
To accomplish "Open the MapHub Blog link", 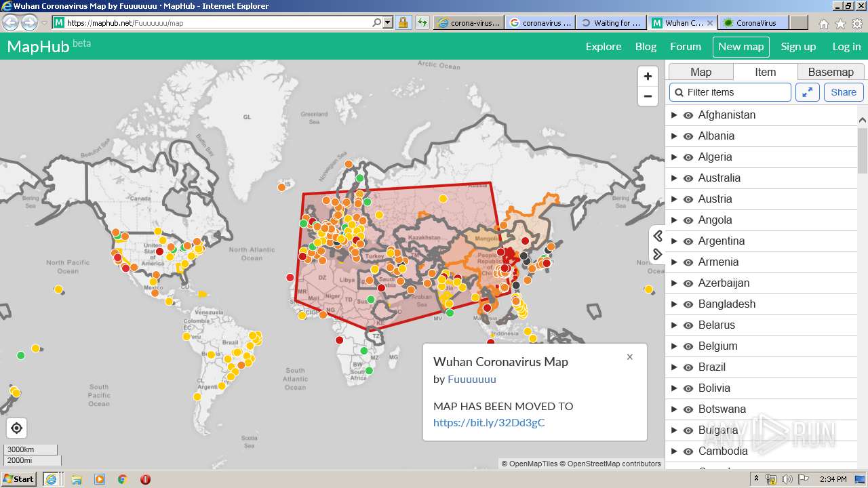I will pyautogui.click(x=646, y=47).
